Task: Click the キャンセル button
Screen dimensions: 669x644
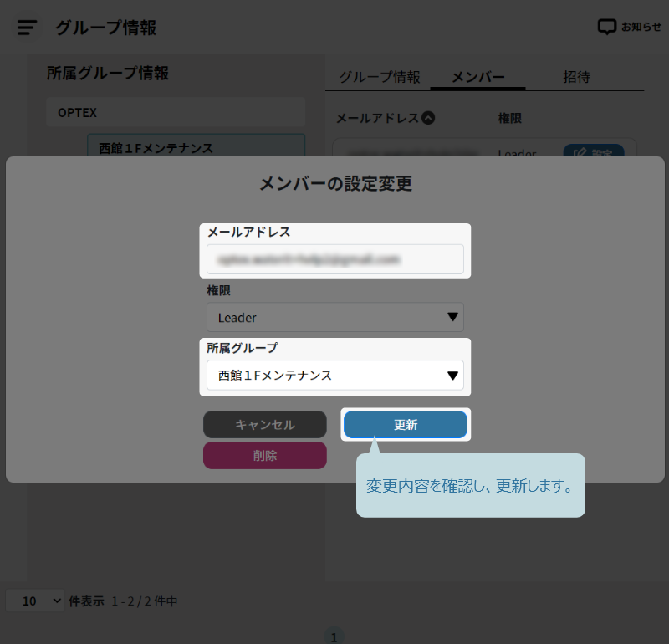Action: click(265, 425)
